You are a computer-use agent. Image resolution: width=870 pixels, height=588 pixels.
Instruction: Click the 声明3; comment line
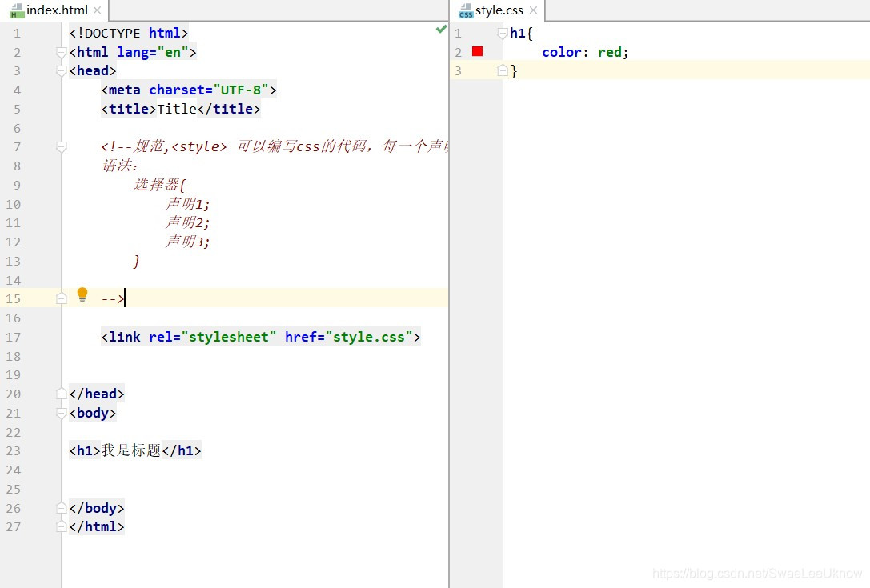(x=187, y=242)
